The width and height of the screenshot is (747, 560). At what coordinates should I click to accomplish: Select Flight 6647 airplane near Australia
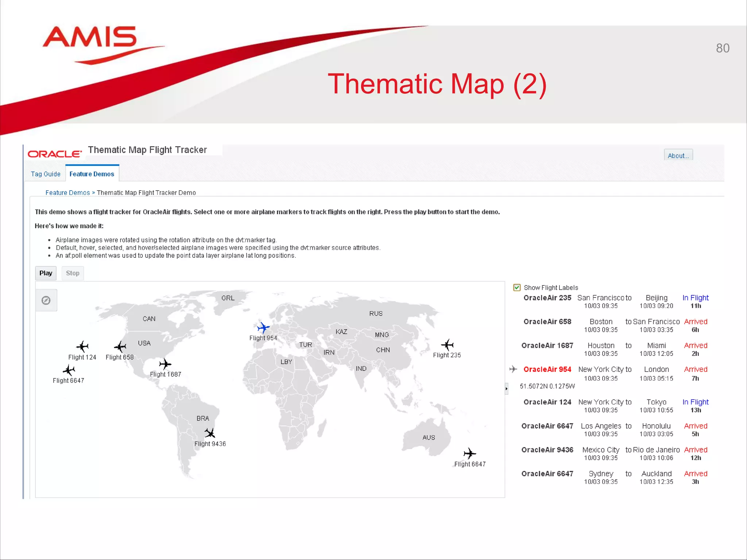point(470,454)
